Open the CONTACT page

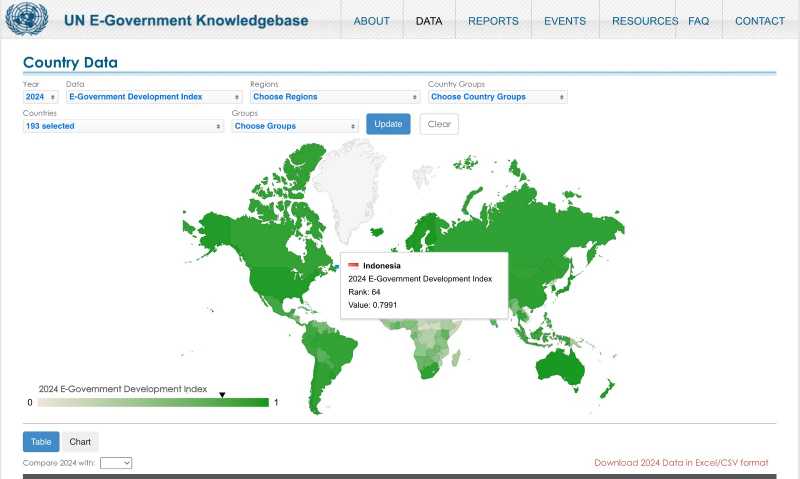[760, 21]
